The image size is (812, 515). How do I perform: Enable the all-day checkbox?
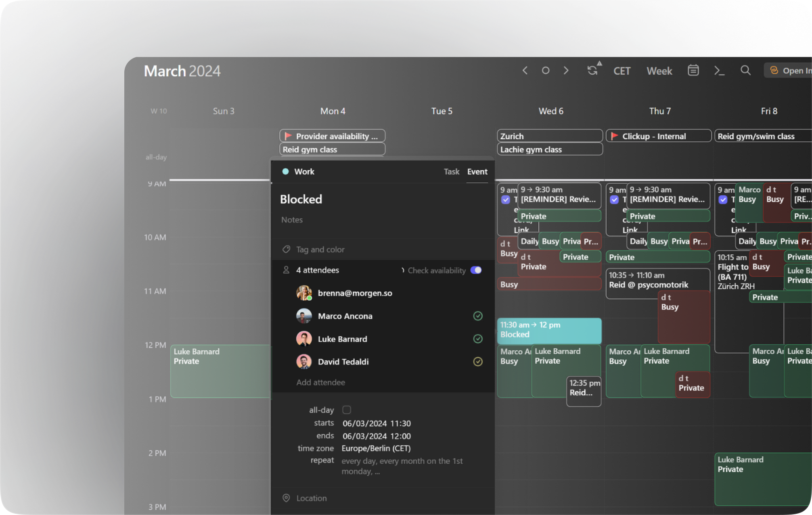point(347,410)
